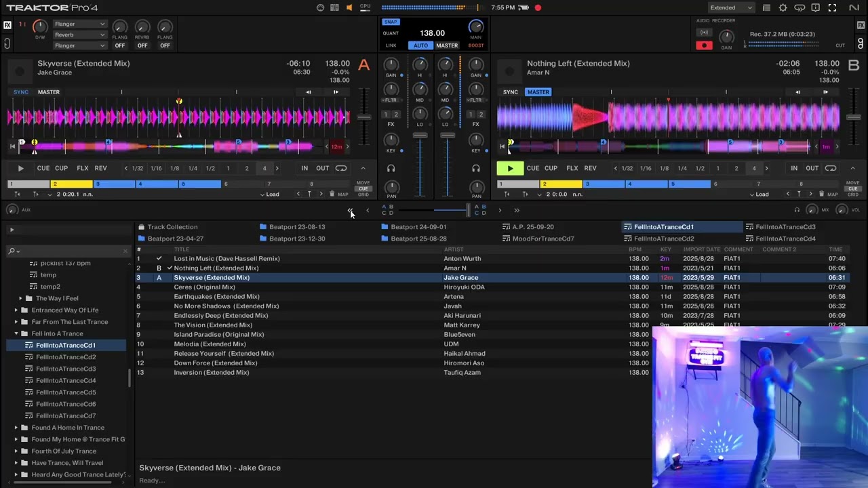This screenshot has width=868, height=488.
Task: Click the FX icon on the right side
Action: pyautogui.click(x=861, y=25)
